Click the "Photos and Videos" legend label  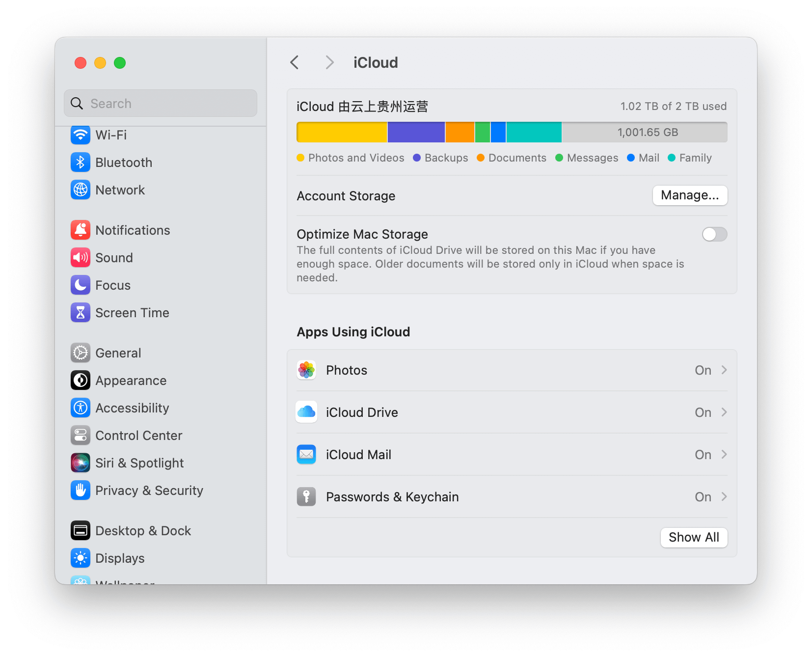coord(356,158)
